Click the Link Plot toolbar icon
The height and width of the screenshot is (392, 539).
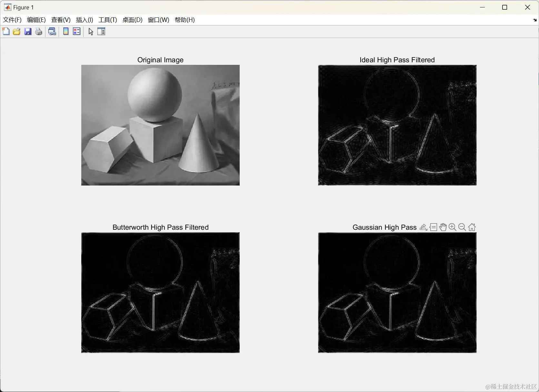pos(52,31)
